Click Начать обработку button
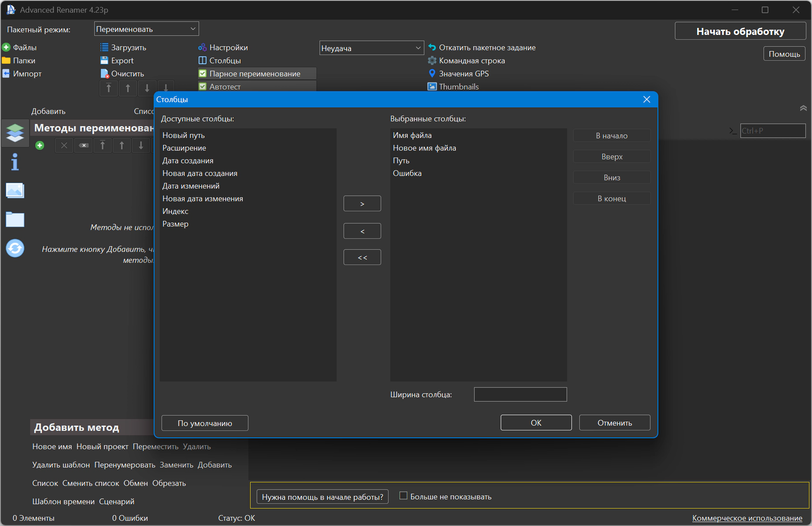 [x=740, y=31]
